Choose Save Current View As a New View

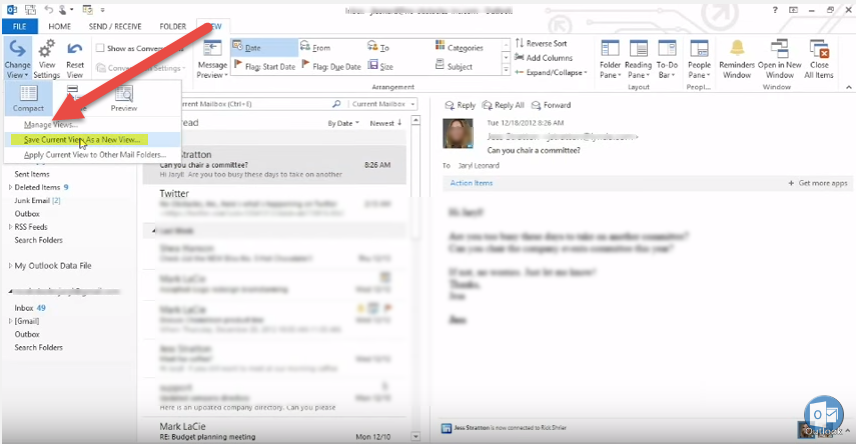(82, 140)
